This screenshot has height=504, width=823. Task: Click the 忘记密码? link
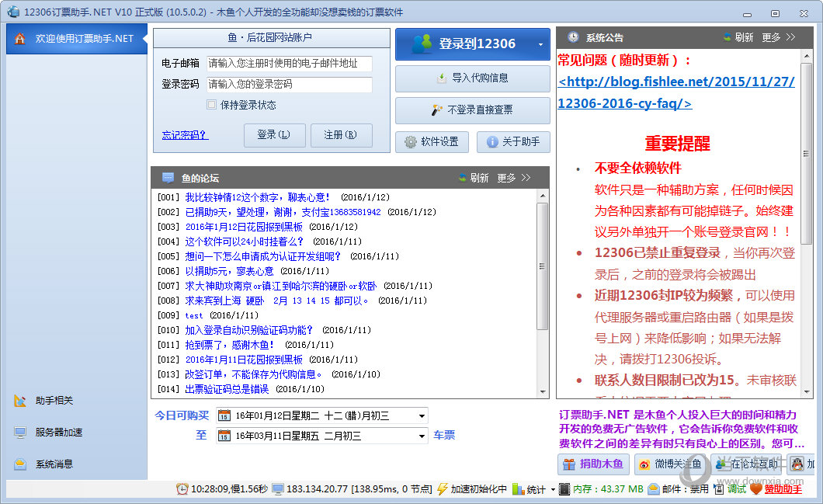pos(185,135)
